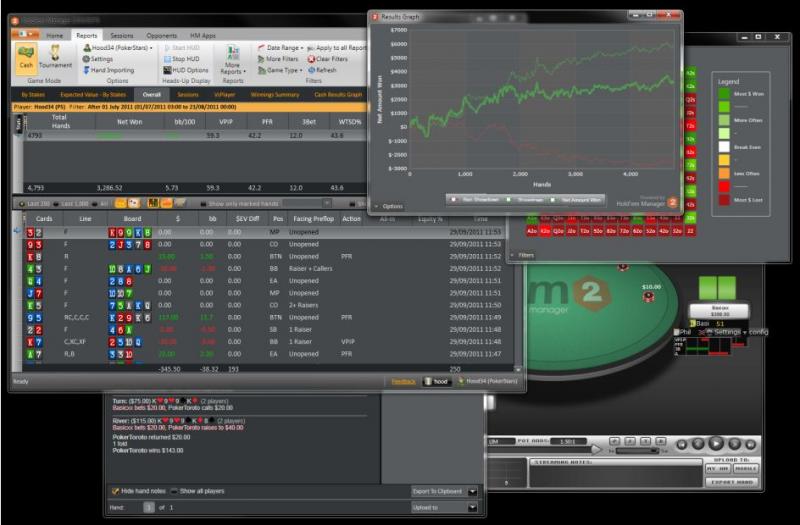Click the Break Even white legend swatch
This screenshot has height=525, width=800.
tap(724, 147)
